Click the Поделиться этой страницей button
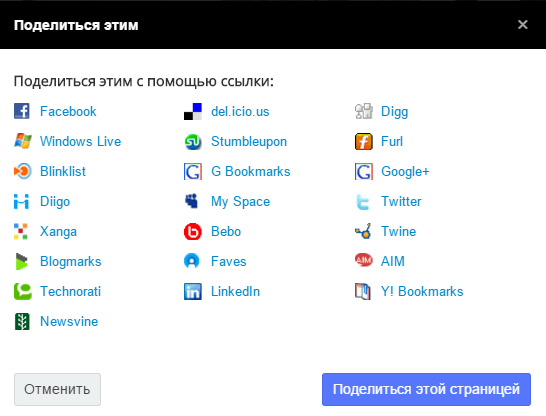Screen dimensions: 546x416 [x=426, y=389]
